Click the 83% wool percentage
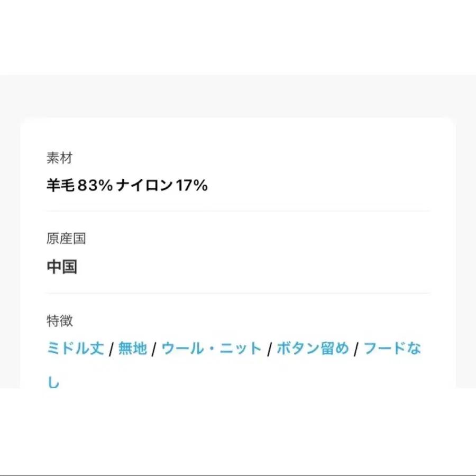Viewport: 476px width, 476px height. (x=95, y=186)
